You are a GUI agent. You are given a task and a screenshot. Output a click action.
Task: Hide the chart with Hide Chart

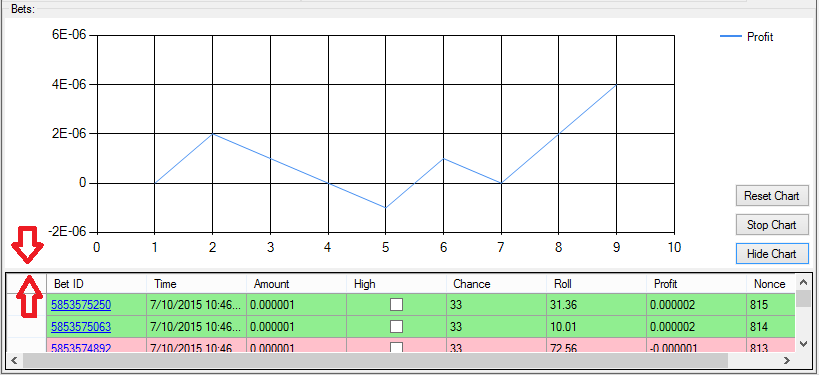pos(772,254)
